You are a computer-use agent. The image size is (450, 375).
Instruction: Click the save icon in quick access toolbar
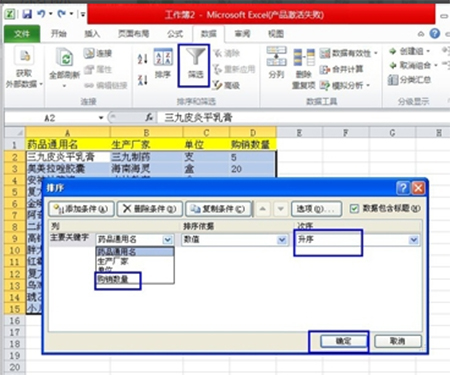click(27, 14)
